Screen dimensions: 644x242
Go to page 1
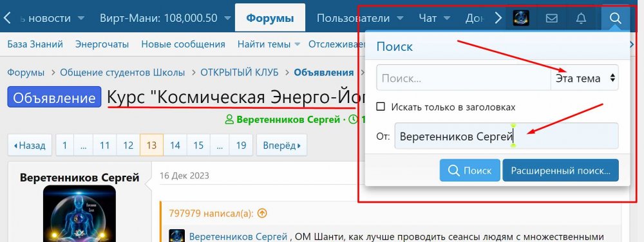click(65, 145)
